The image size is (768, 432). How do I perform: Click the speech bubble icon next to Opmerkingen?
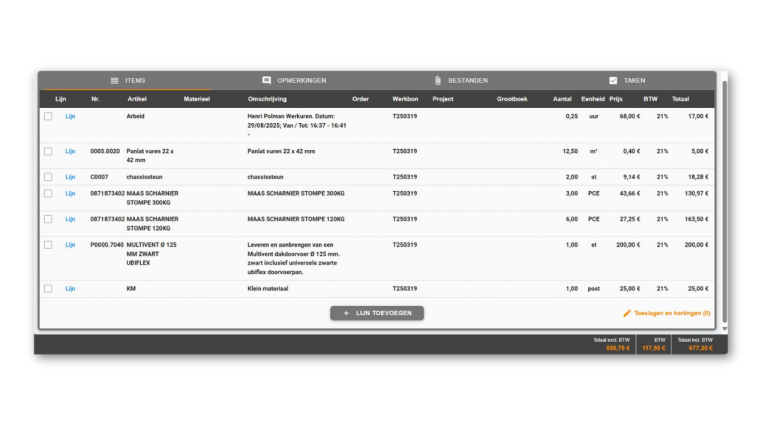pos(266,80)
